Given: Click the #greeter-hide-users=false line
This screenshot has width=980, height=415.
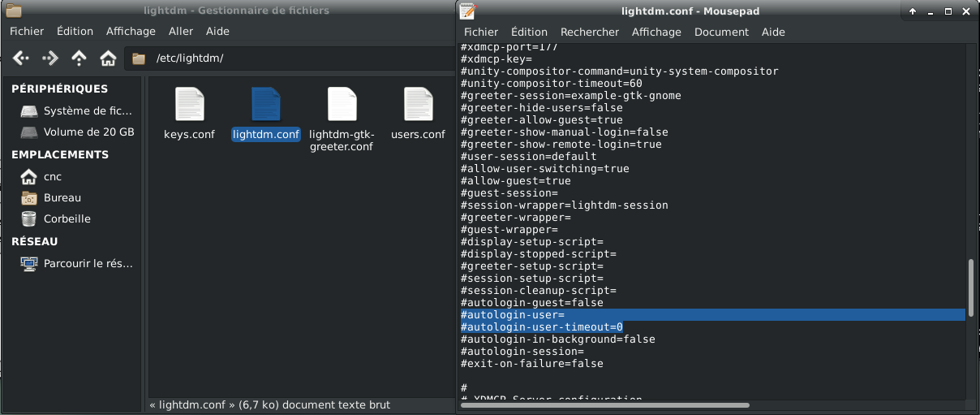Looking at the screenshot, I should (x=541, y=107).
